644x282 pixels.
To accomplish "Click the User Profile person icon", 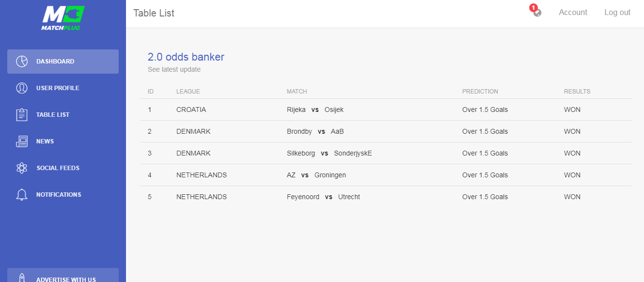I will [x=22, y=88].
